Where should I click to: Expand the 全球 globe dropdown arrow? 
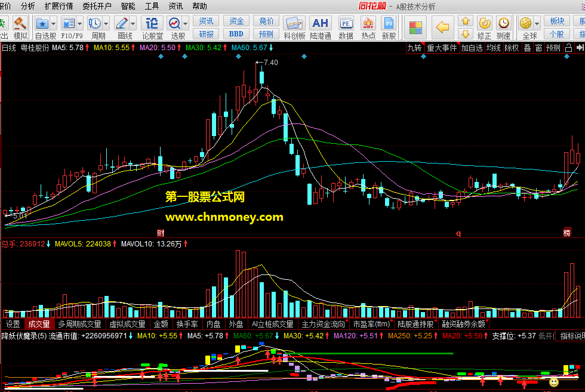pyautogui.click(x=537, y=23)
